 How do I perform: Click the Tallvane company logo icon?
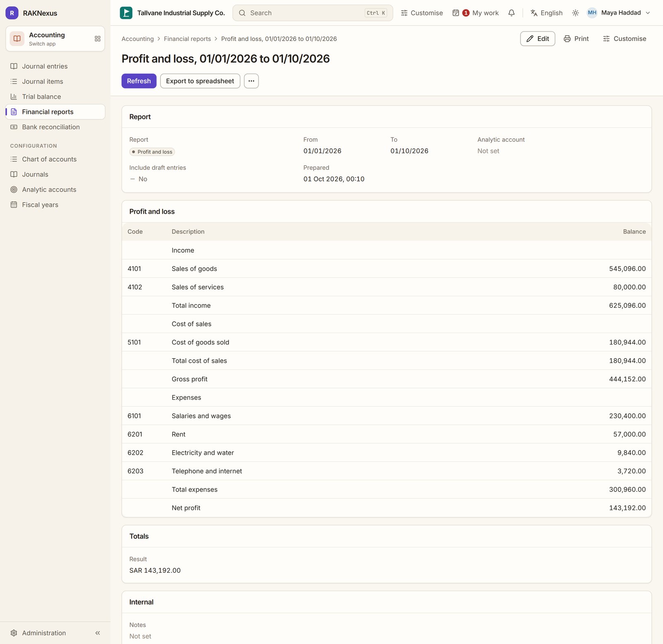click(x=126, y=13)
